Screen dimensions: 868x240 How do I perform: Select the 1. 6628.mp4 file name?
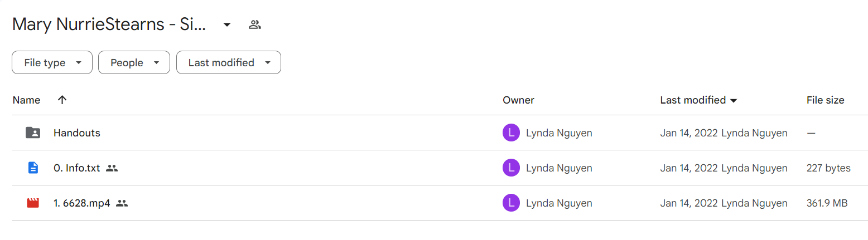[82, 203]
